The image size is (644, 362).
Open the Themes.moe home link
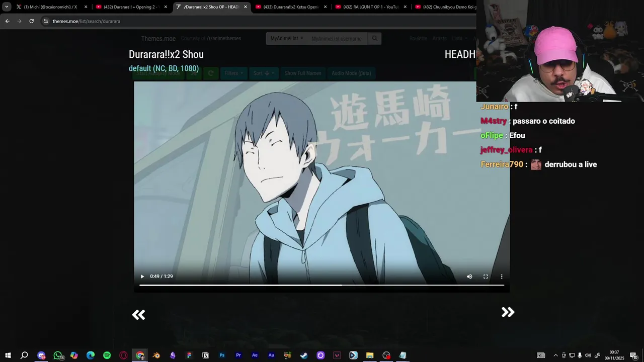[x=158, y=39]
